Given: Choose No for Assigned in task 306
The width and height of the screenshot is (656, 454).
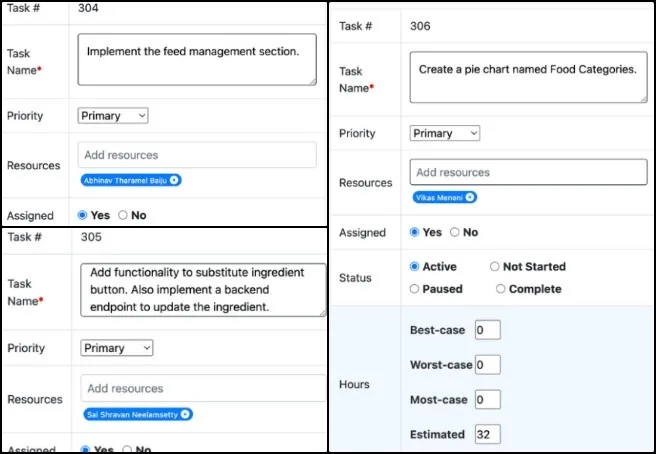Looking at the screenshot, I should [455, 232].
